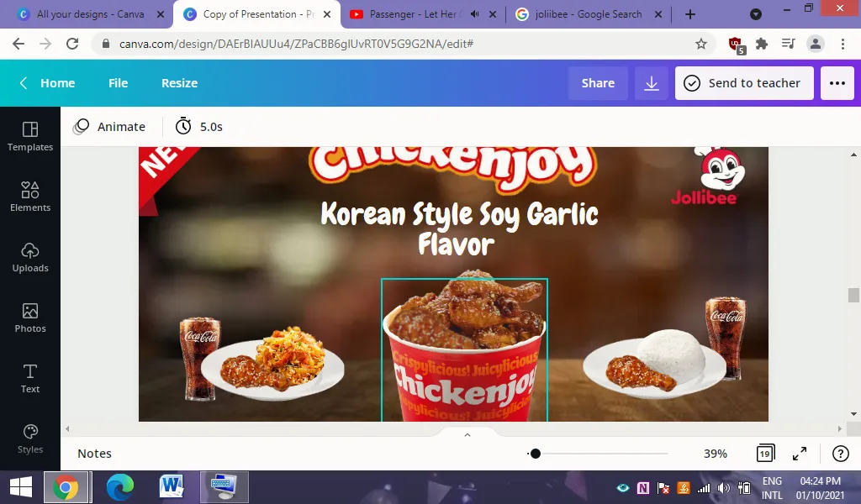861x504 pixels.
Task: Click the 39% zoom level
Action: click(715, 454)
